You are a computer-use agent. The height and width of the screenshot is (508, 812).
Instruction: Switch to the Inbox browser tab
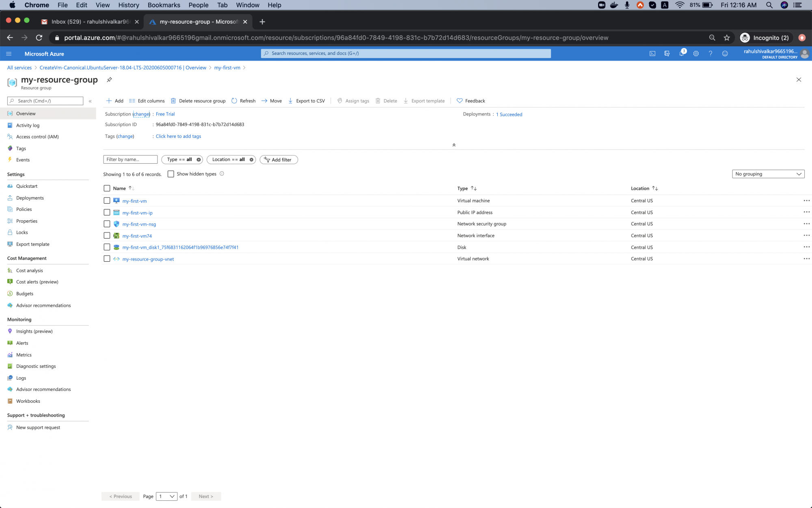point(89,22)
